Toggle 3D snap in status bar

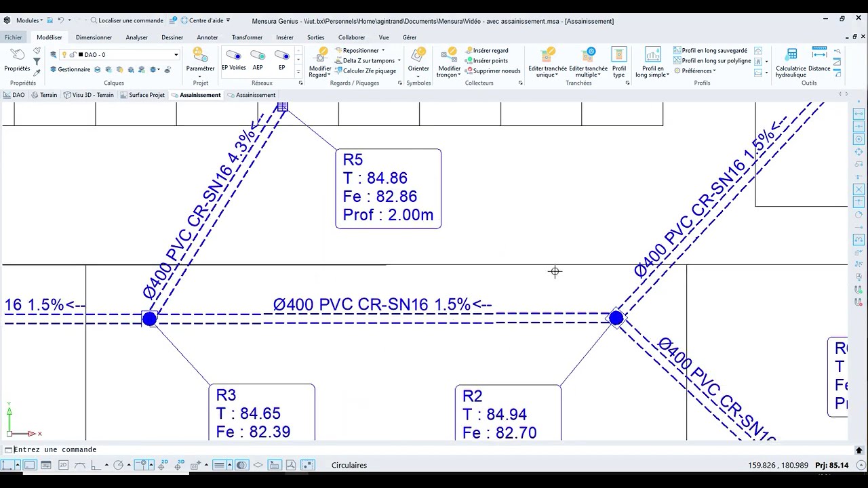pyautogui.click(x=180, y=465)
